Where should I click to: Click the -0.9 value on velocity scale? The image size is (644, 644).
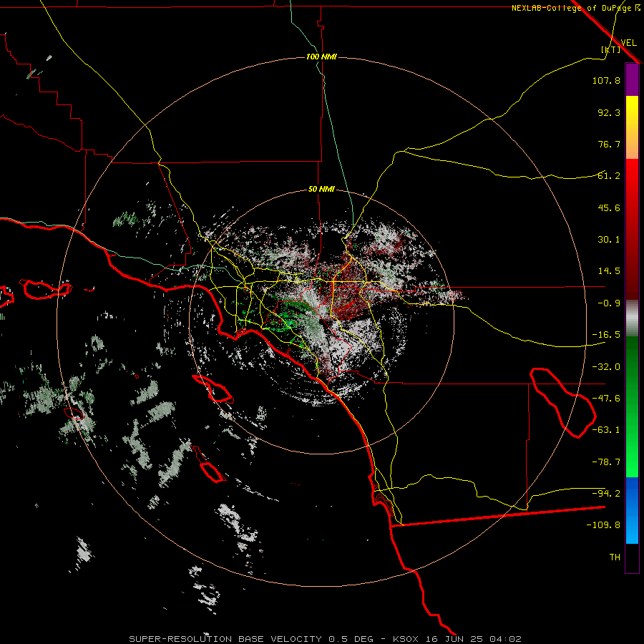[609, 303]
